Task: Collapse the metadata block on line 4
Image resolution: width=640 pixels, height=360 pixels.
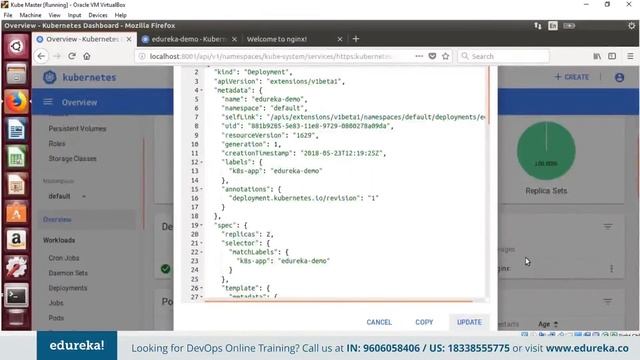Action: point(202,90)
